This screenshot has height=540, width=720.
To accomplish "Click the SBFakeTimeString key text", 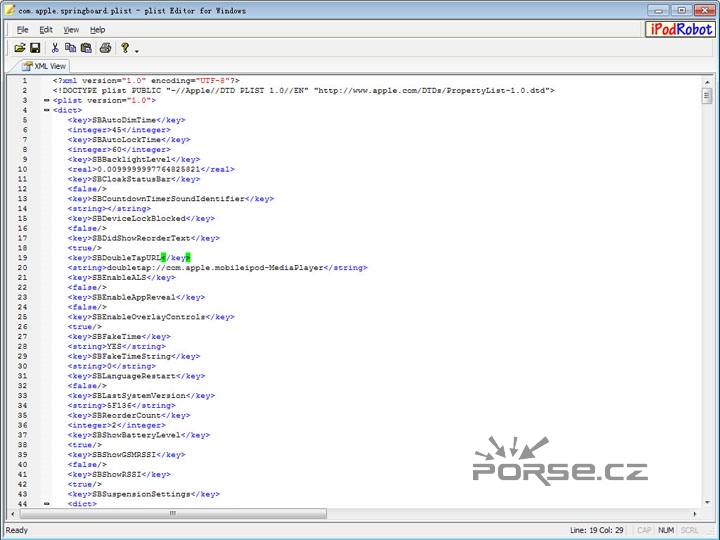I will tap(131, 356).
